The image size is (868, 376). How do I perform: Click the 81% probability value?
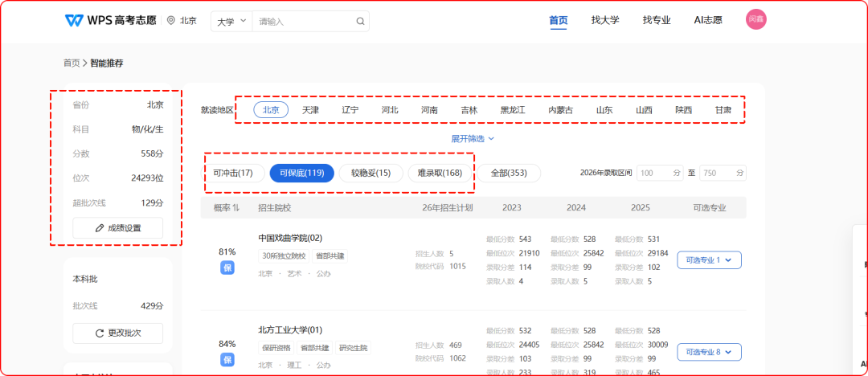227,251
